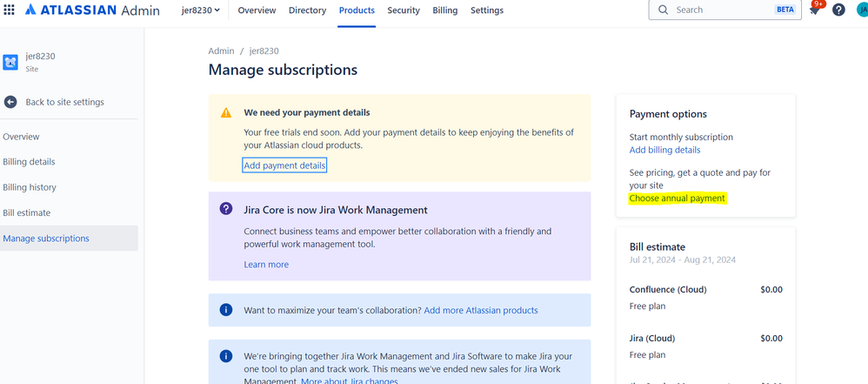Open the Directory tab

307,10
